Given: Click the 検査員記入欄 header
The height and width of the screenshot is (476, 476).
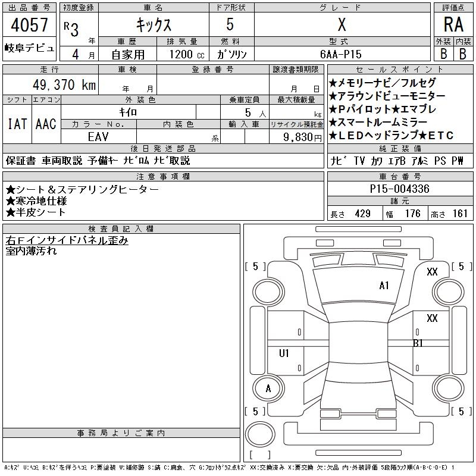Looking at the screenshot, I should click(x=121, y=228).
